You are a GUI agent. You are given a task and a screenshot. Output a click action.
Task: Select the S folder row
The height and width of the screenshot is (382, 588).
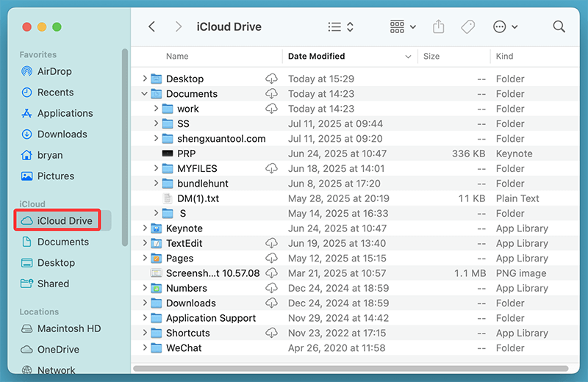click(x=355, y=214)
